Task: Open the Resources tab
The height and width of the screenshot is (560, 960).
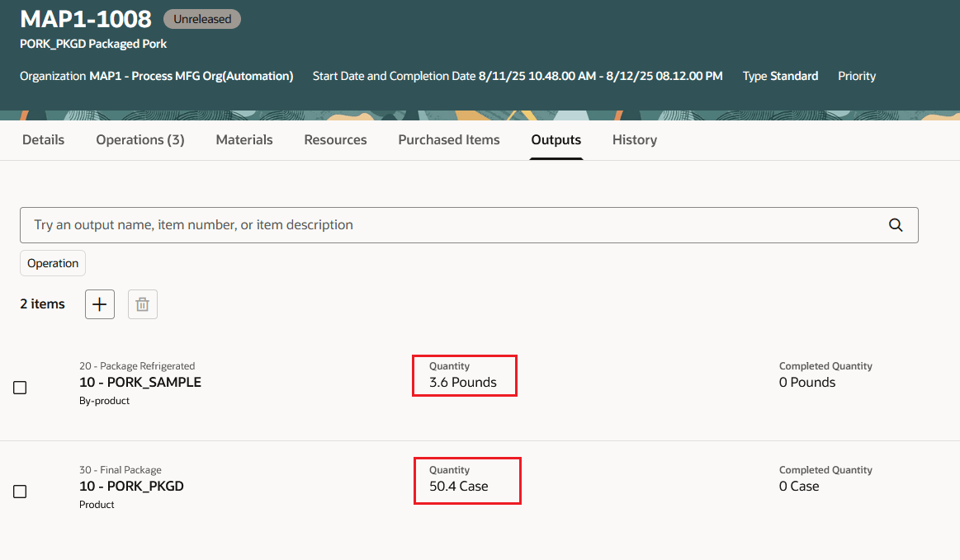Action: 335,139
